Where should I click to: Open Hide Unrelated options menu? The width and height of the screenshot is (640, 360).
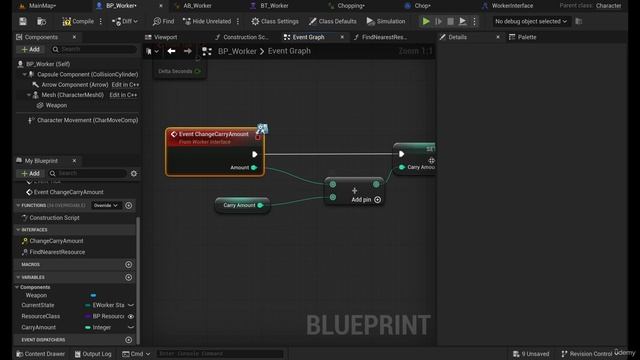(238, 21)
